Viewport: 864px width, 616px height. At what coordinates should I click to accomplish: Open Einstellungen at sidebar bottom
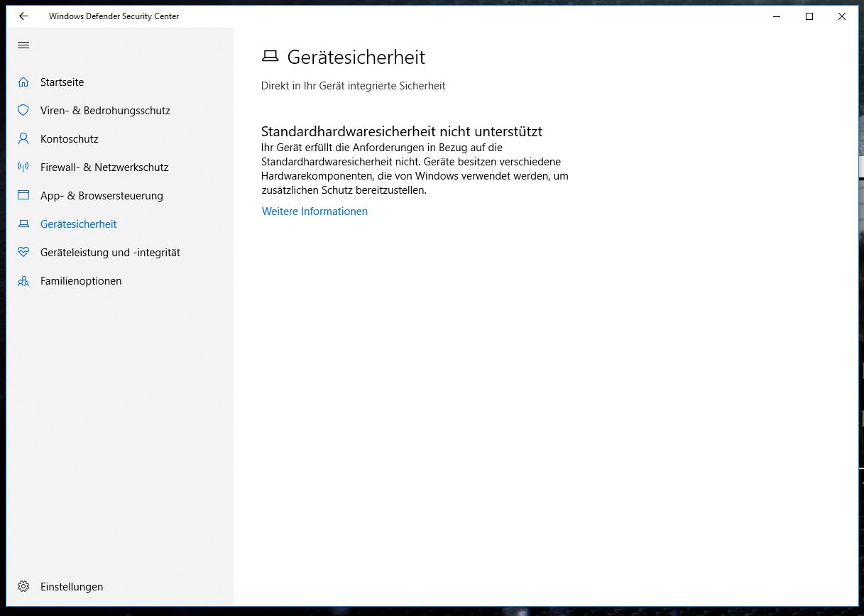[120, 587]
